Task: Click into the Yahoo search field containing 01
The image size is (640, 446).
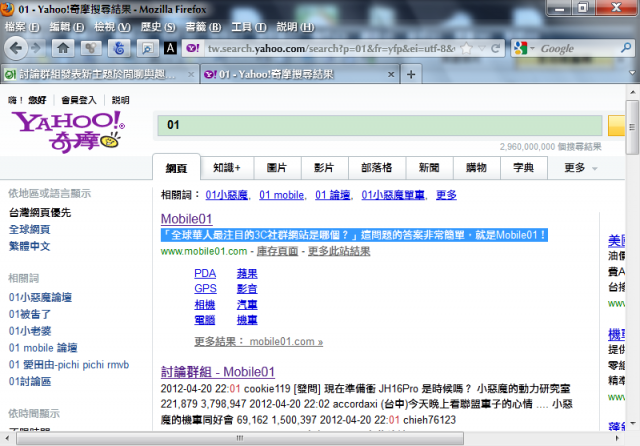Action: 380,125
